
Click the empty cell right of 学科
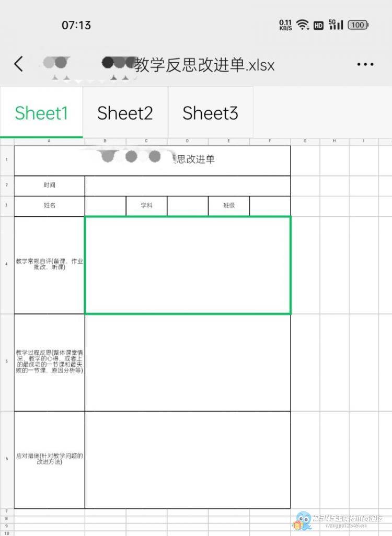click(188, 206)
